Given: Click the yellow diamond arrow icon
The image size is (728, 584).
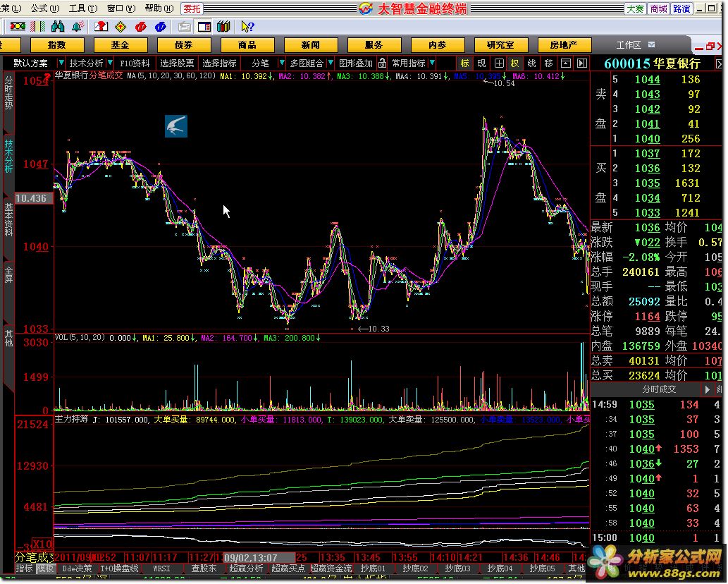Looking at the screenshot, I should click(x=121, y=27).
